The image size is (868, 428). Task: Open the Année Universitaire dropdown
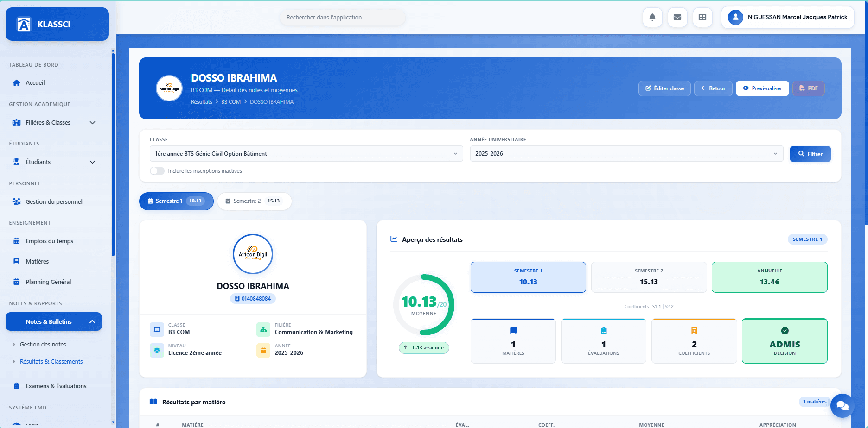tap(626, 154)
